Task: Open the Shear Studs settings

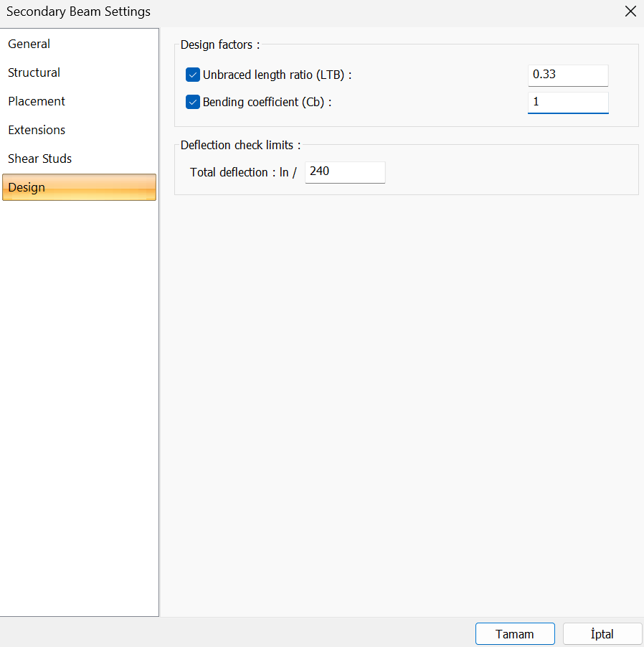Action: coord(40,159)
